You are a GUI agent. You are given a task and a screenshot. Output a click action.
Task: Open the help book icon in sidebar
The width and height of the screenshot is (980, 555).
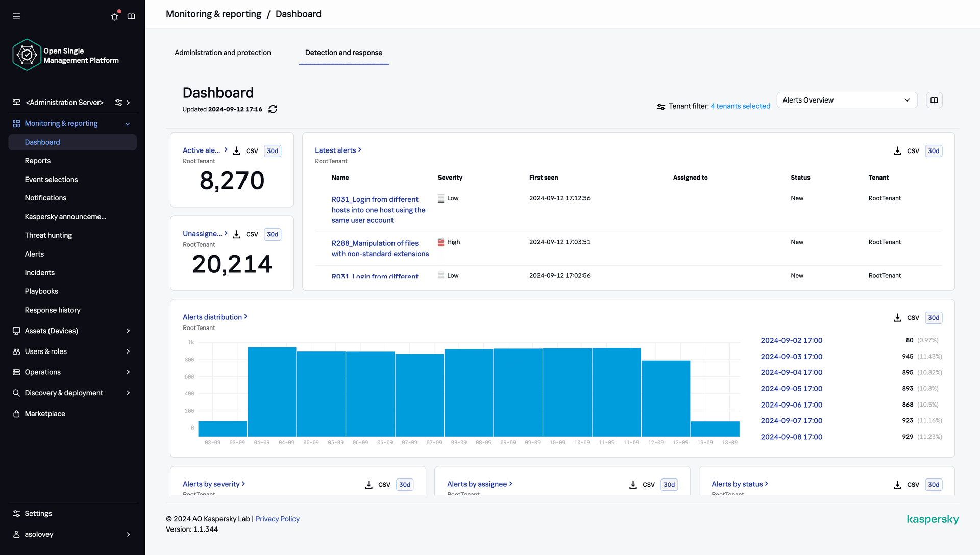[131, 16]
